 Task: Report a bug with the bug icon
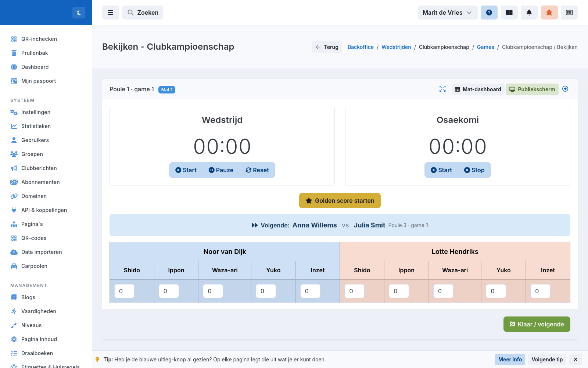click(x=549, y=13)
